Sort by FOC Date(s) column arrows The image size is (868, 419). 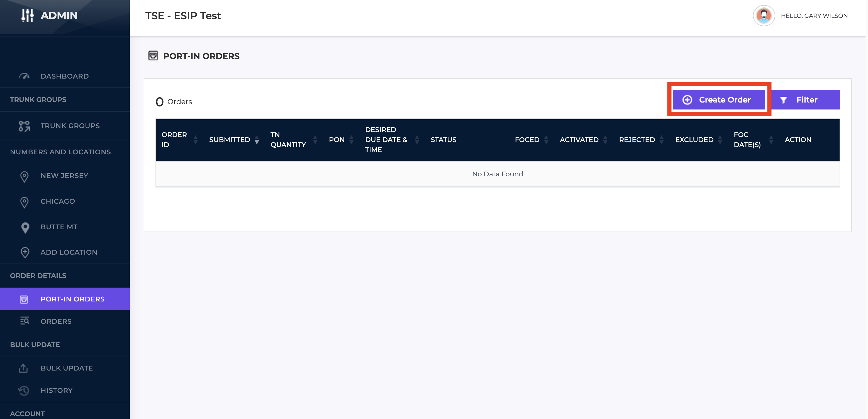click(x=771, y=140)
